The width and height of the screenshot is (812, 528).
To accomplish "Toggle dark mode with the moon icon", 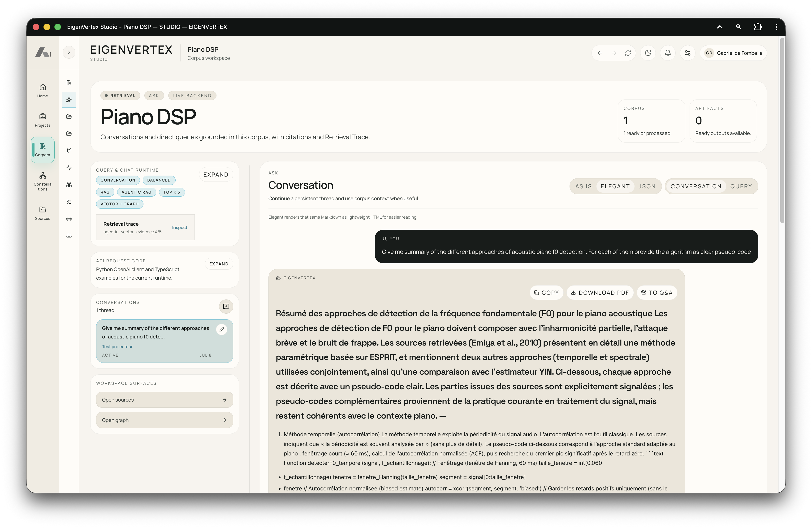I will click(x=648, y=53).
